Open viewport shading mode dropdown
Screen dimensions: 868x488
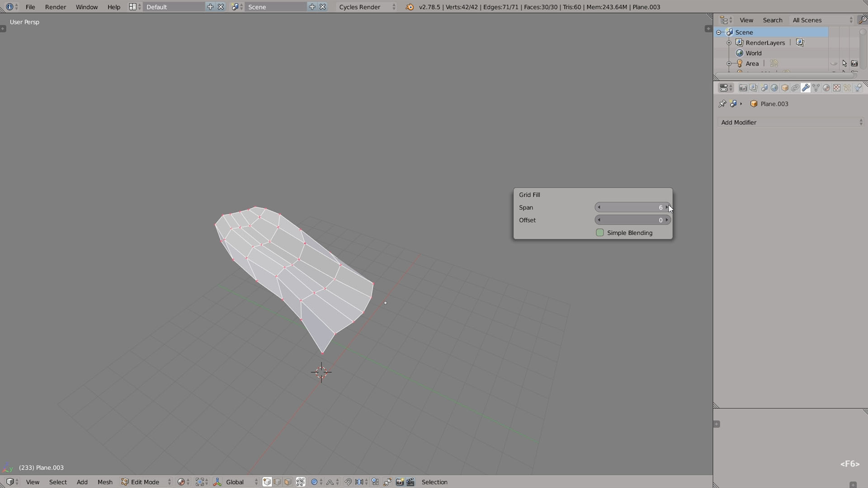click(x=183, y=482)
